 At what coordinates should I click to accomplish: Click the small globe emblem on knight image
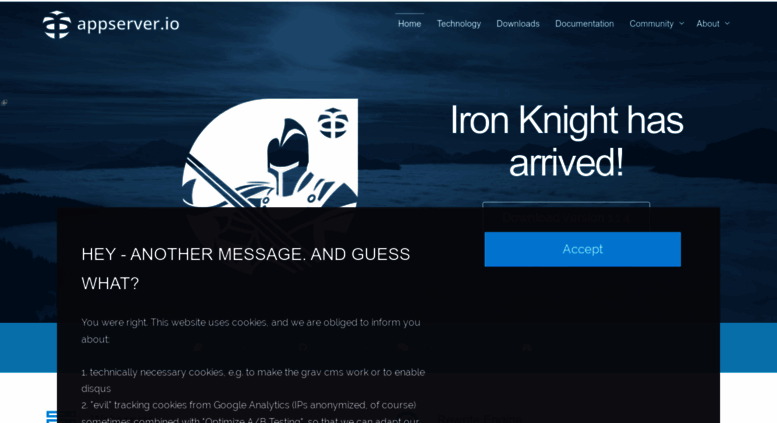(x=333, y=122)
